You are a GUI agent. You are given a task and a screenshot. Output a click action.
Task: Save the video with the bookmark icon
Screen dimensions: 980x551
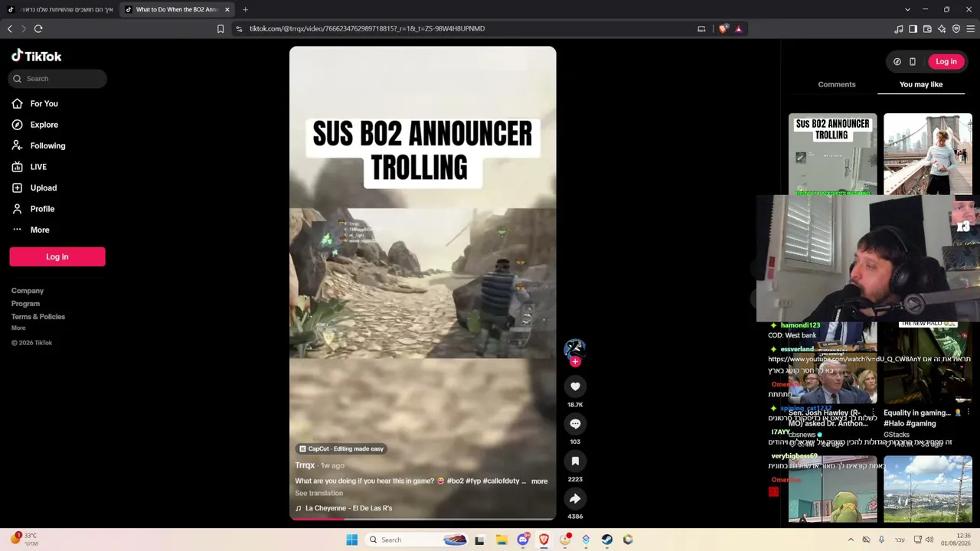(575, 461)
